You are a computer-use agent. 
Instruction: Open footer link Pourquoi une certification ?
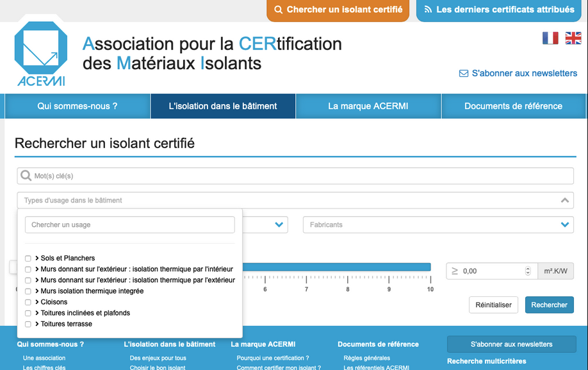click(273, 358)
